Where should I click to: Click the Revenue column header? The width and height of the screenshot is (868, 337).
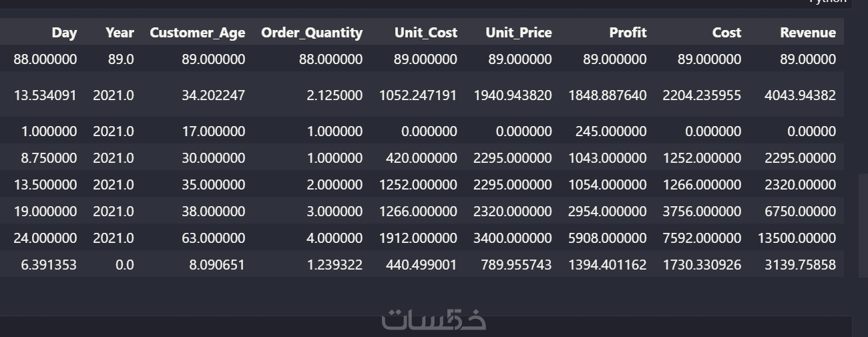[807, 32]
